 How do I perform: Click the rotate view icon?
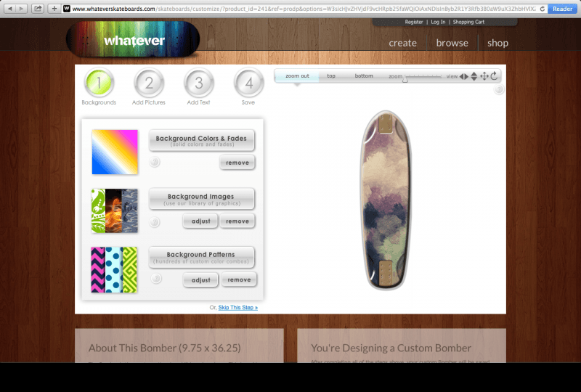point(495,76)
